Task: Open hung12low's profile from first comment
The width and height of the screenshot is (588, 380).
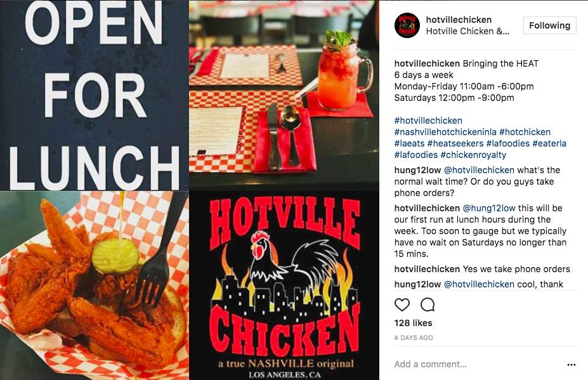Action: pos(417,170)
